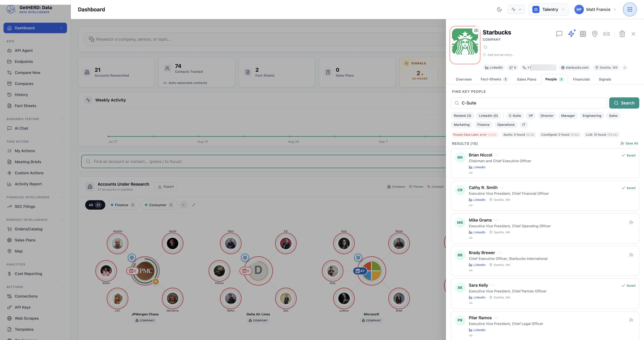The width and height of the screenshot is (644, 340).
Task: Open the Starbucks chat comment icon
Action: tap(559, 34)
